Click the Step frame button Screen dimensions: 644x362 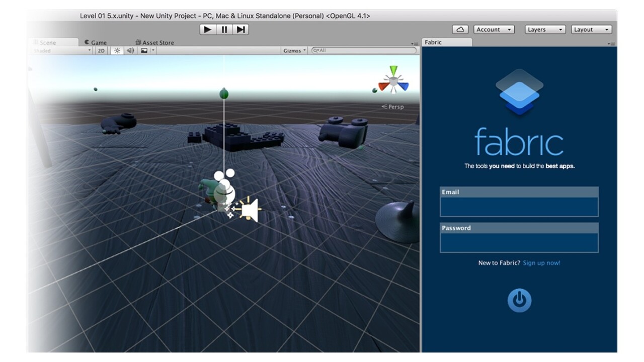click(x=241, y=30)
